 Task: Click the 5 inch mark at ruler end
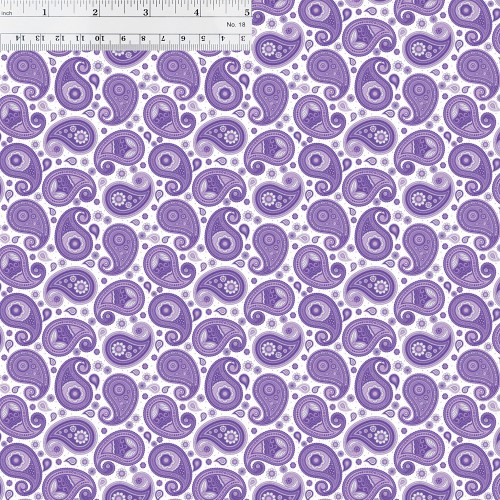click(247, 13)
